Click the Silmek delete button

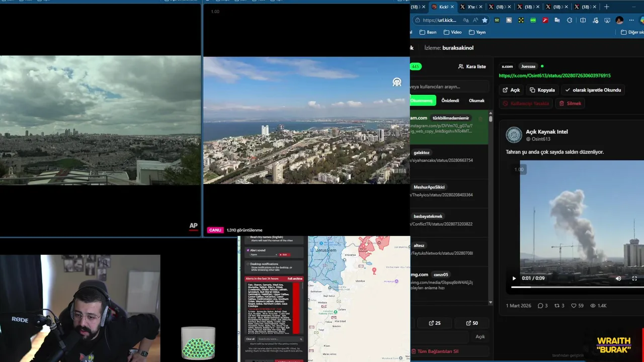click(570, 103)
